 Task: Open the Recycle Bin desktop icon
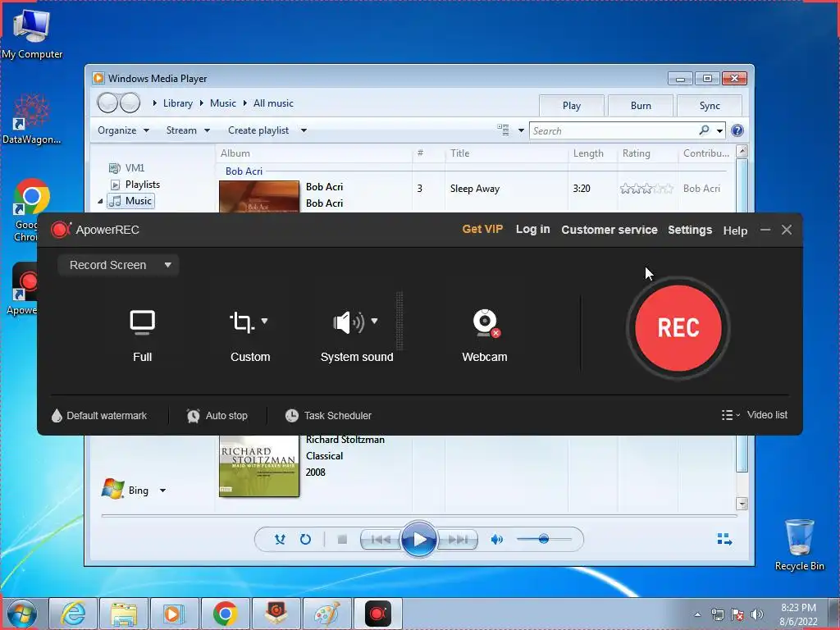click(x=799, y=546)
